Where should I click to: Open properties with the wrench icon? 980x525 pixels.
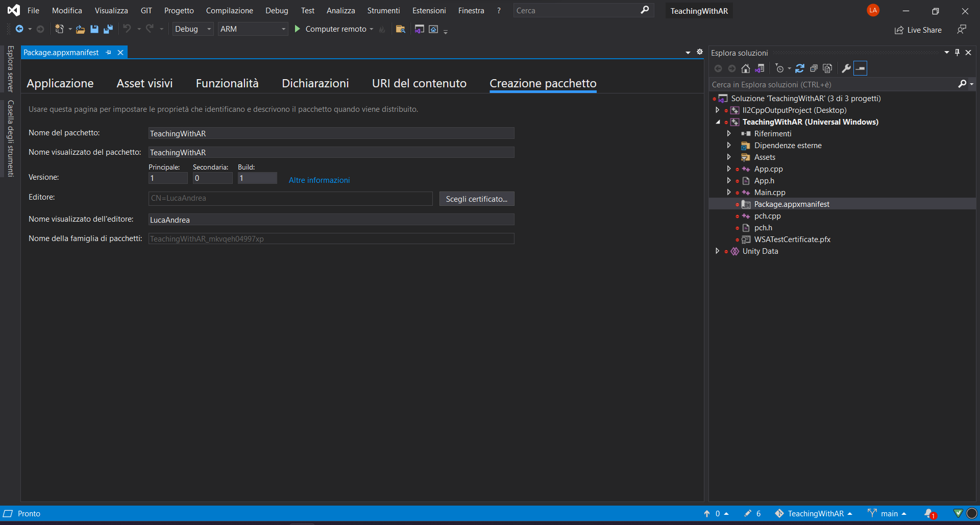tap(846, 68)
